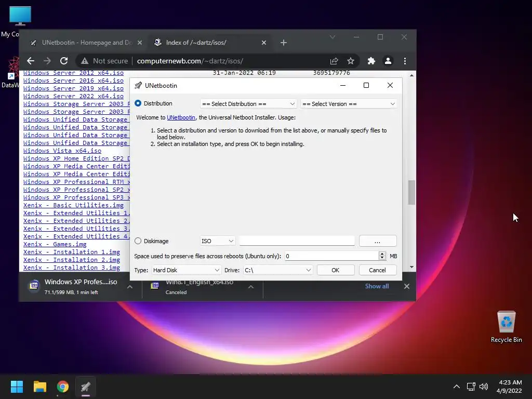Open Chrome three-dot menu
This screenshot has height=399, width=532.
tap(405, 61)
